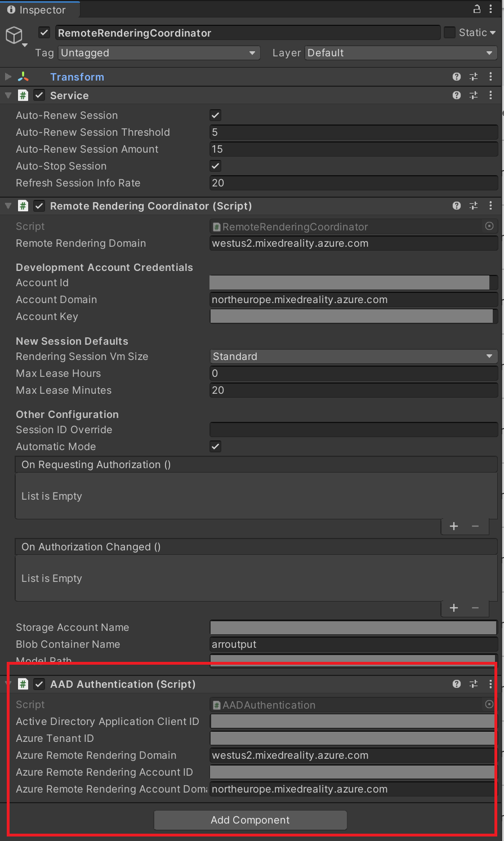Click the Transform component title
The width and height of the screenshot is (504, 841).
pos(77,77)
